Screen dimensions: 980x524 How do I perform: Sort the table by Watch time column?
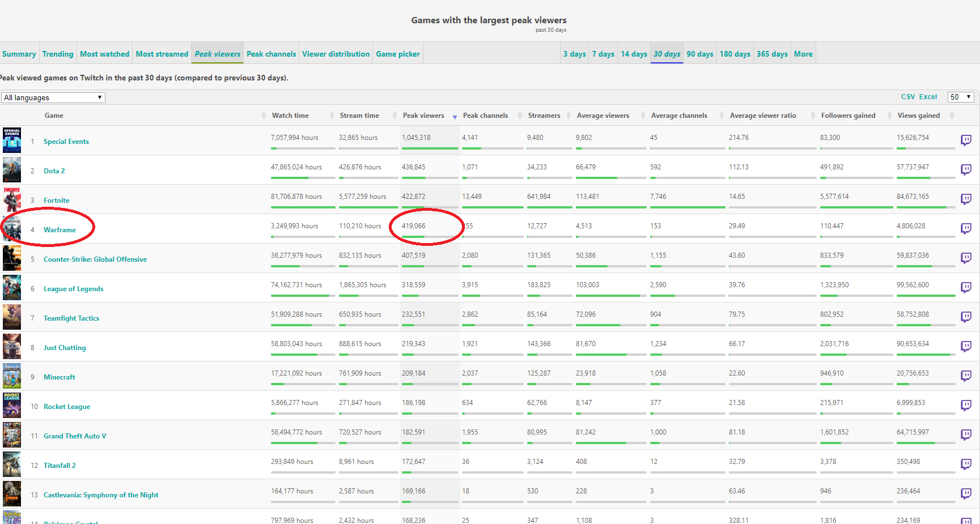pyautogui.click(x=290, y=116)
